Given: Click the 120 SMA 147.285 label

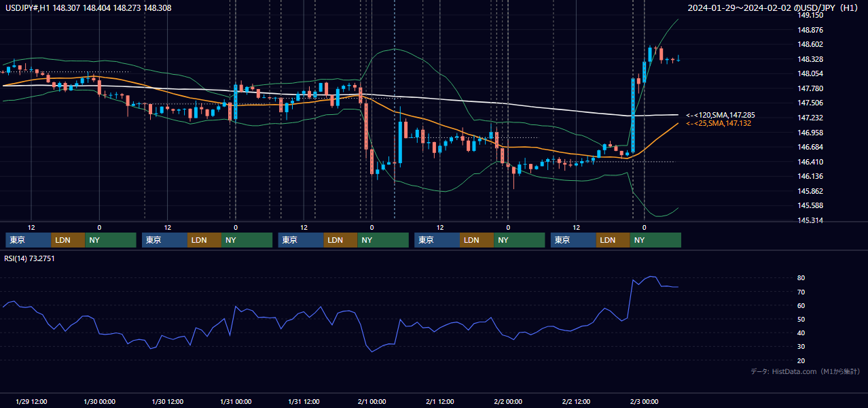Looking at the screenshot, I should [x=721, y=116].
